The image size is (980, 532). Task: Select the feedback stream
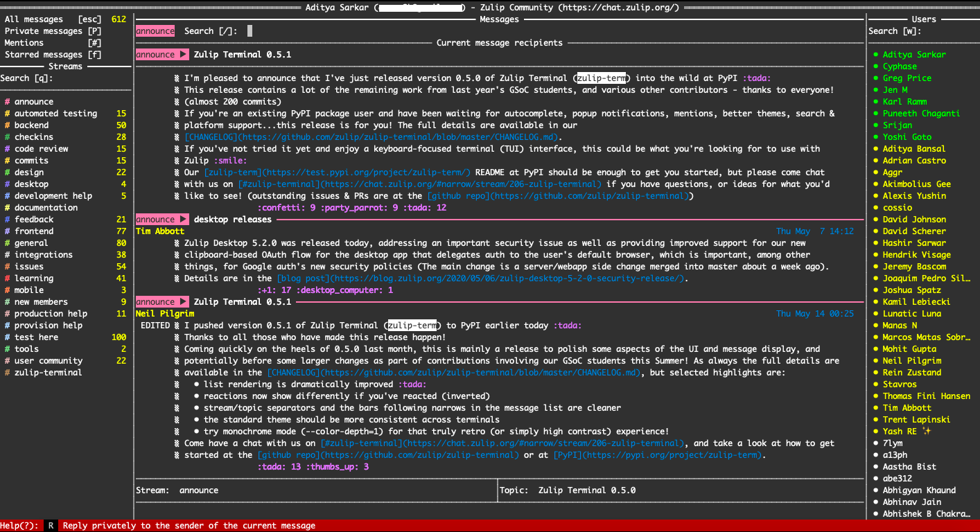click(x=65, y=220)
